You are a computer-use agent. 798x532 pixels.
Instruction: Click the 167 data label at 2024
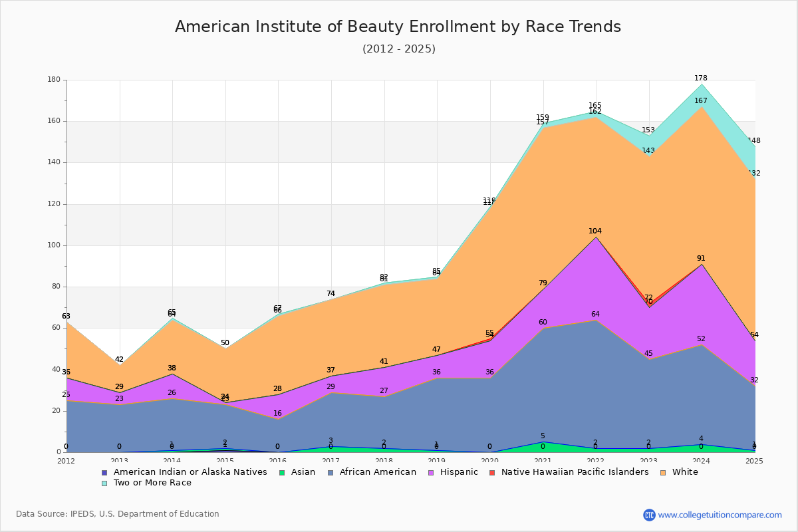pos(701,101)
